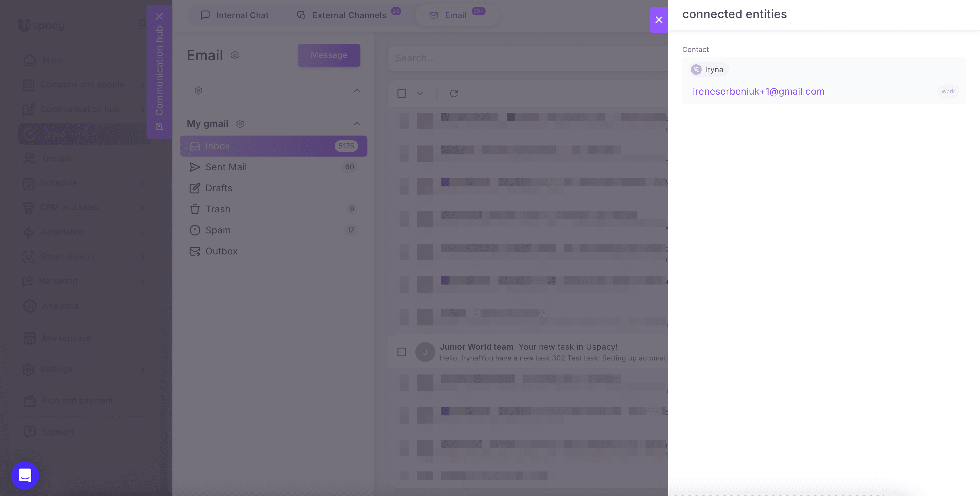
Task: Open Email settings gear next to title
Action: (235, 55)
